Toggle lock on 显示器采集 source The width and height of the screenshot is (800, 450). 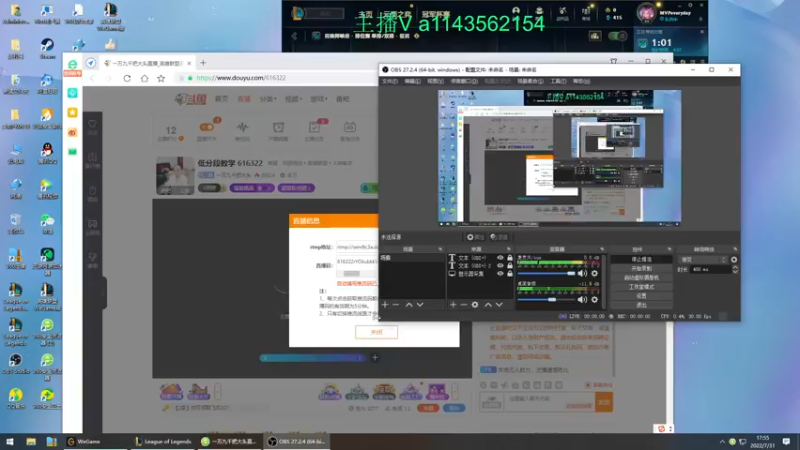click(510, 273)
